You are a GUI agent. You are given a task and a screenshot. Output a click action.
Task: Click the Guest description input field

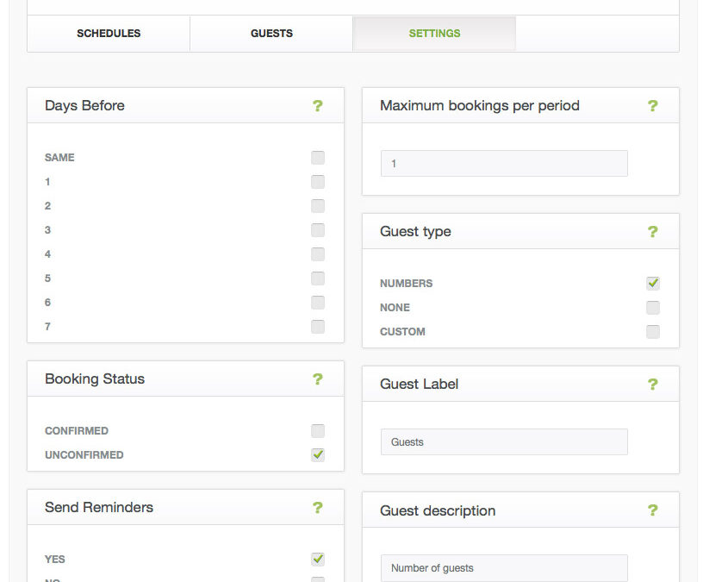pos(504,568)
